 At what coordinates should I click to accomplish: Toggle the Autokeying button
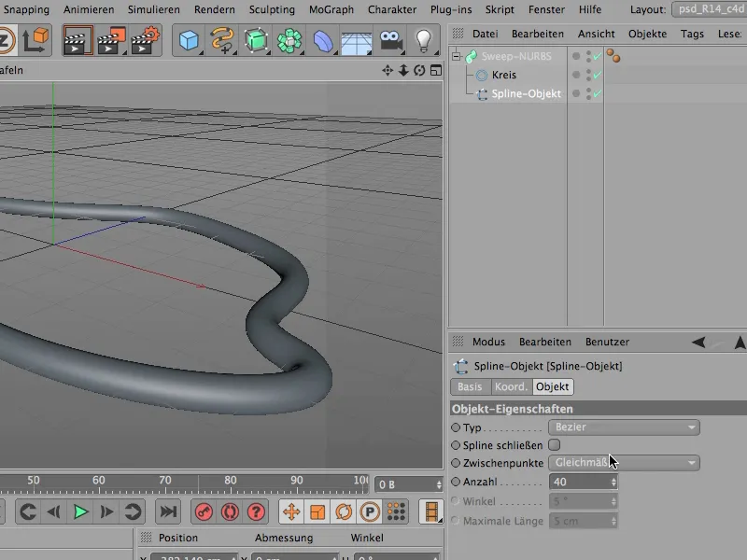[230, 511]
